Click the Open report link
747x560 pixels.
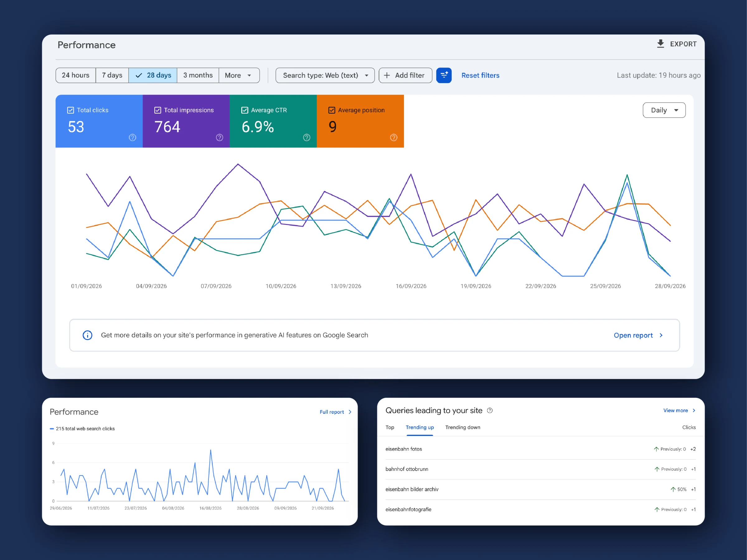pyautogui.click(x=633, y=335)
